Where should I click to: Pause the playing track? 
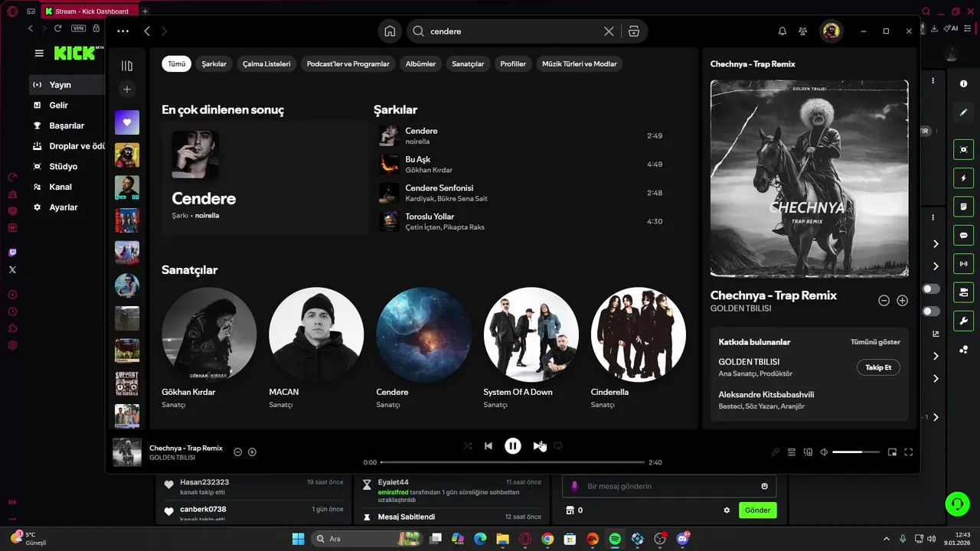click(513, 446)
